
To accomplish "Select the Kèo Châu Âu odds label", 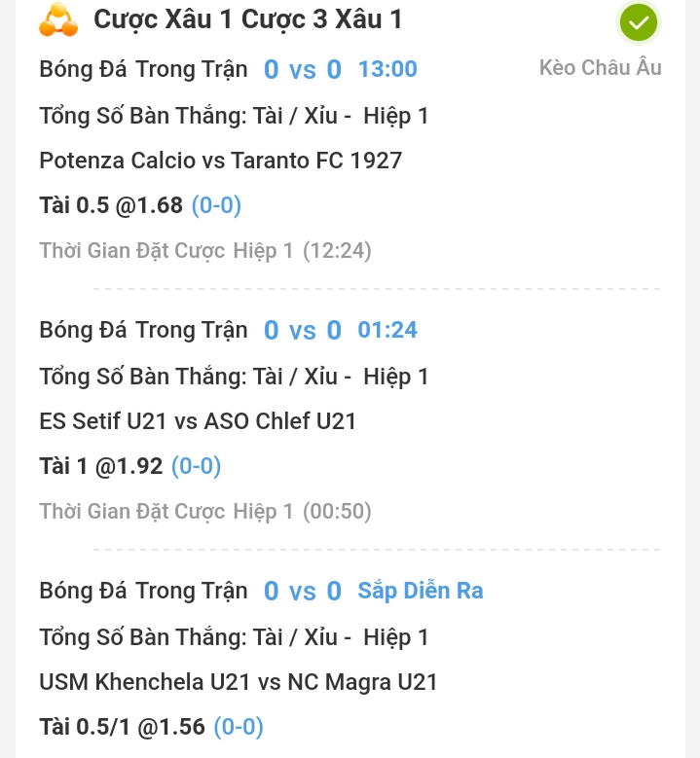I will (x=601, y=68).
